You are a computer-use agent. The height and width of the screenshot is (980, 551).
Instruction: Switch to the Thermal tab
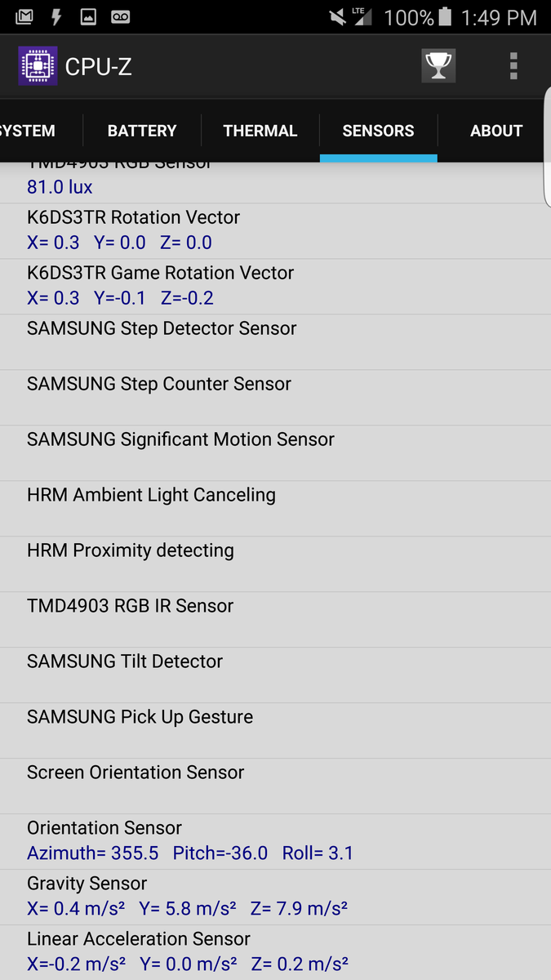(x=260, y=131)
